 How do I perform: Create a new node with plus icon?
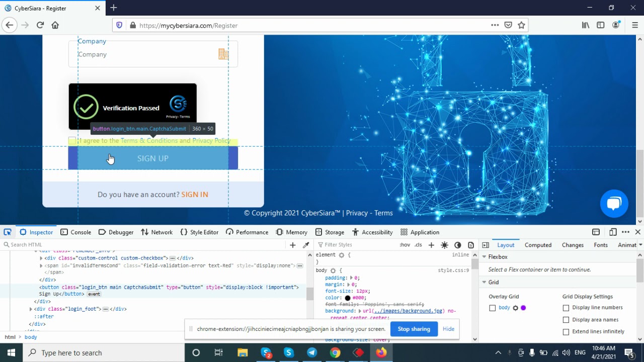click(x=293, y=245)
